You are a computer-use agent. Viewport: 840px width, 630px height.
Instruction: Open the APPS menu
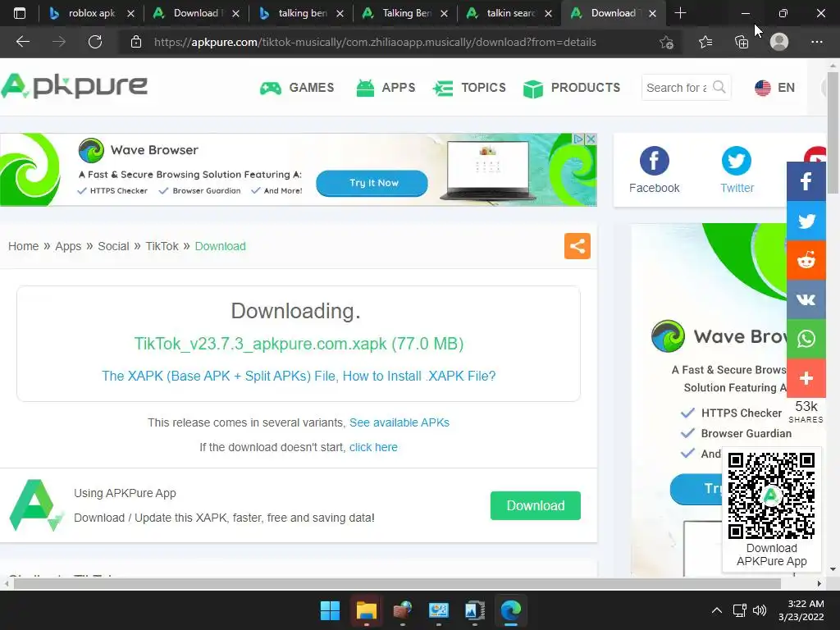point(386,87)
